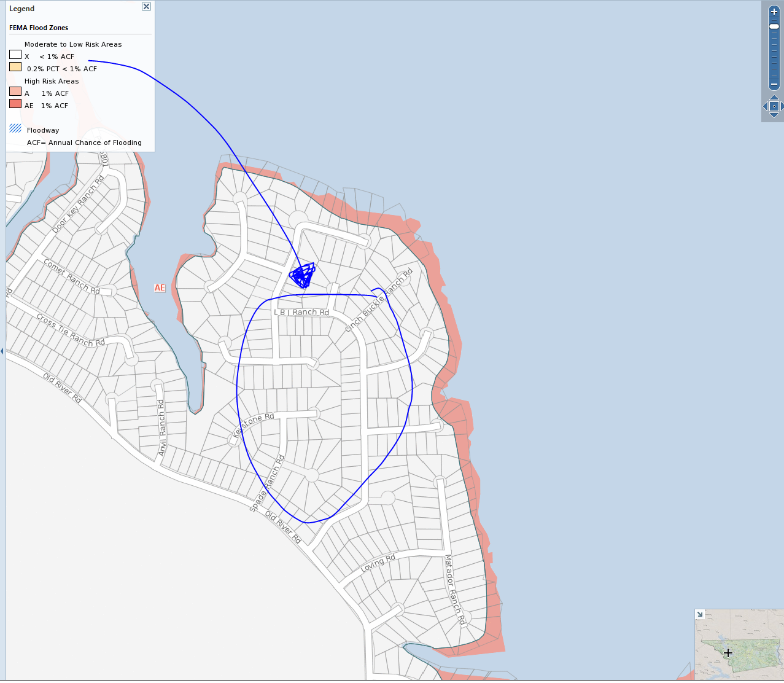Zoom in using the plus icon
Image resolution: width=784 pixels, height=683 pixels.
click(x=774, y=12)
